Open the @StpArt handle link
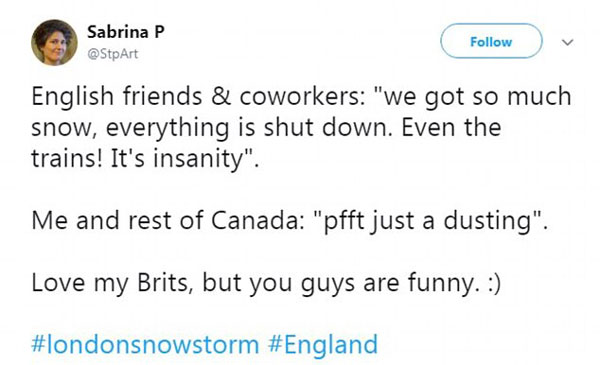This screenshot has width=600, height=365. click(112, 54)
